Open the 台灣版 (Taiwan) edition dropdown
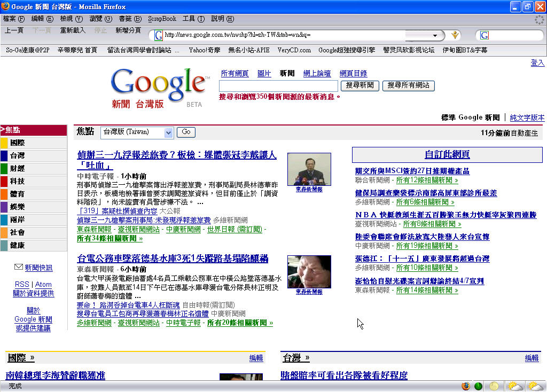Viewport: 547px width, 392px height. tap(137, 132)
